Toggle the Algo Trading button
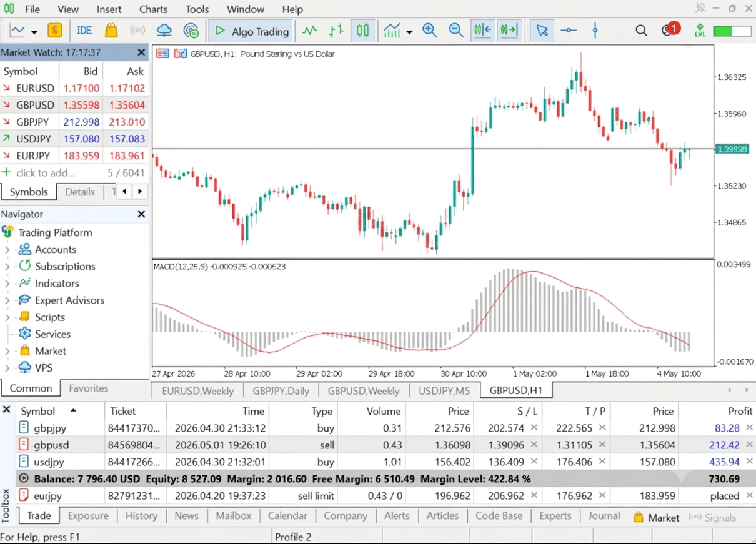The image size is (756, 544). (252, 31)
